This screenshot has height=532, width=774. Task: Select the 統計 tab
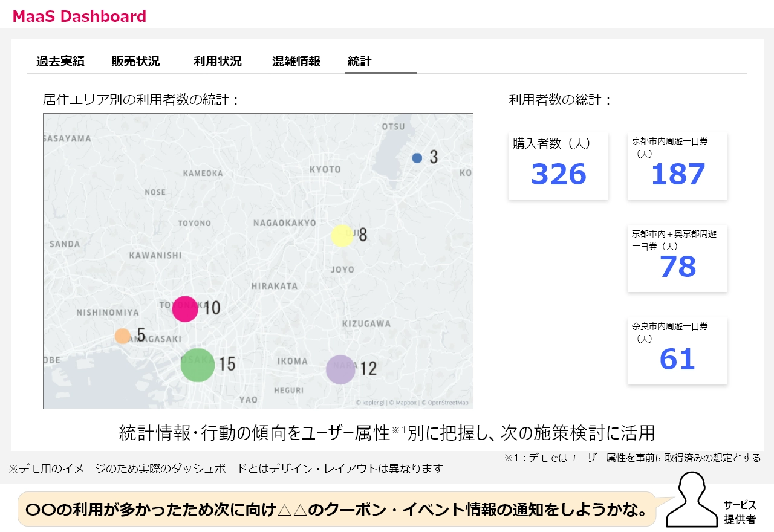360,62
